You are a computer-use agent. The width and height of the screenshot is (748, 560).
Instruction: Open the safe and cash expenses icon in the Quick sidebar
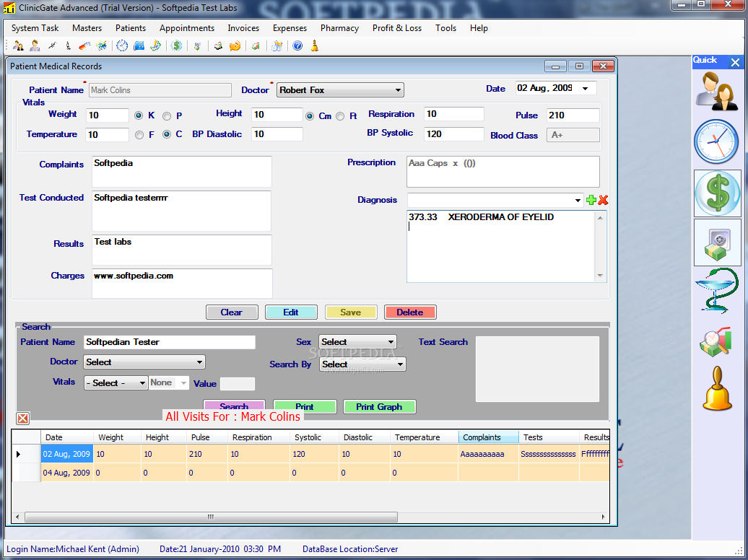pos(718,242)
